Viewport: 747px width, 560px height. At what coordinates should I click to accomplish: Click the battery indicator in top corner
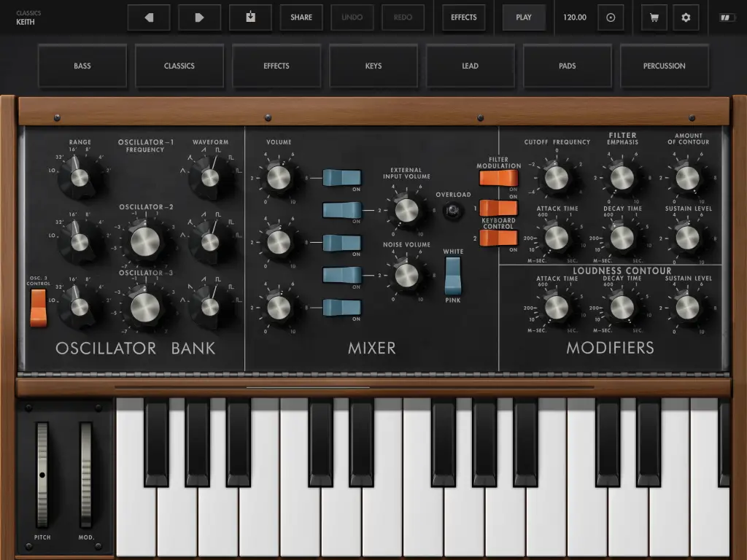727,17
